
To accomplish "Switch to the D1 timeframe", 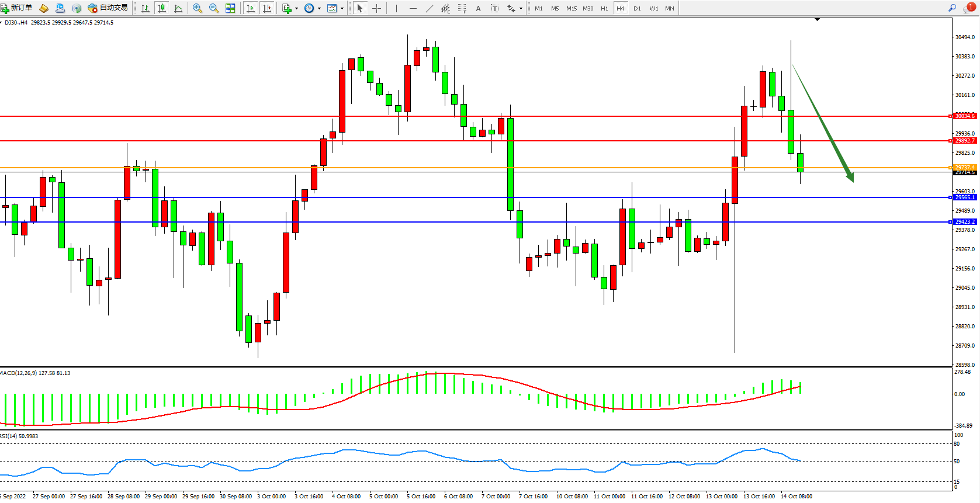I will click(x=637, y=8).
